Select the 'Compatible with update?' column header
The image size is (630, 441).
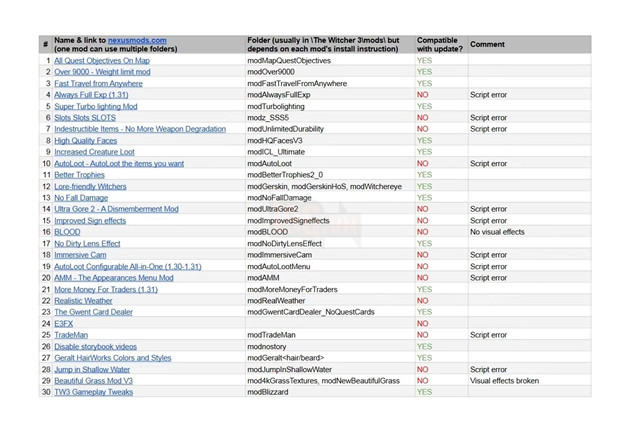tap(439, 45)
